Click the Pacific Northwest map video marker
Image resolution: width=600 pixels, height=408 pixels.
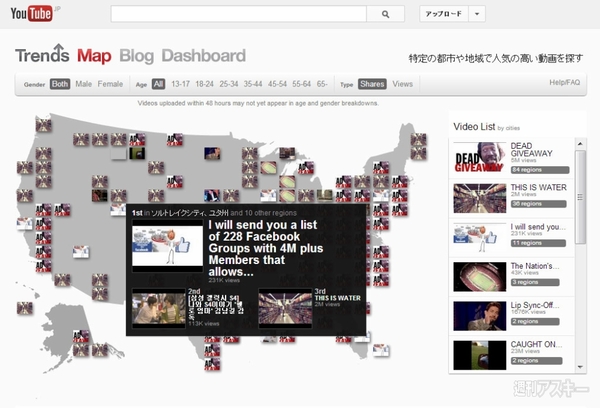43,125
